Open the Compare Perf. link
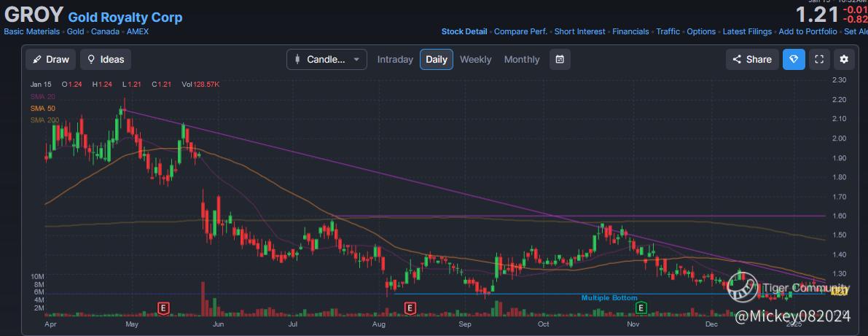 pos(520,31)
